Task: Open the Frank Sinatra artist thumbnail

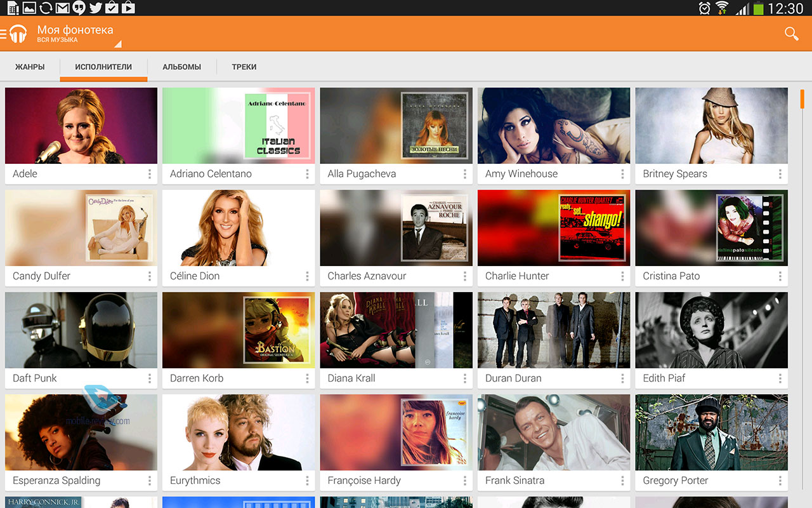Action: tap(554, 432)
